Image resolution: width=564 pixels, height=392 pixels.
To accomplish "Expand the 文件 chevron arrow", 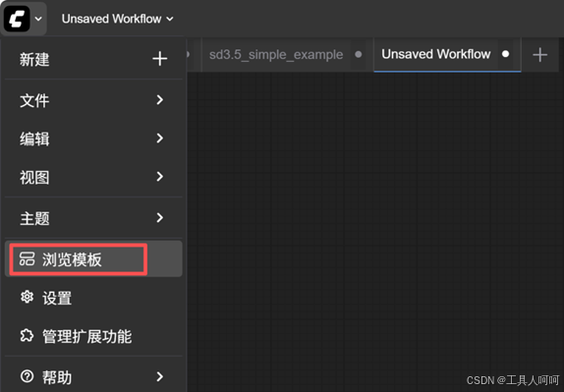I will pyautogui.click(x=160, y=99).
